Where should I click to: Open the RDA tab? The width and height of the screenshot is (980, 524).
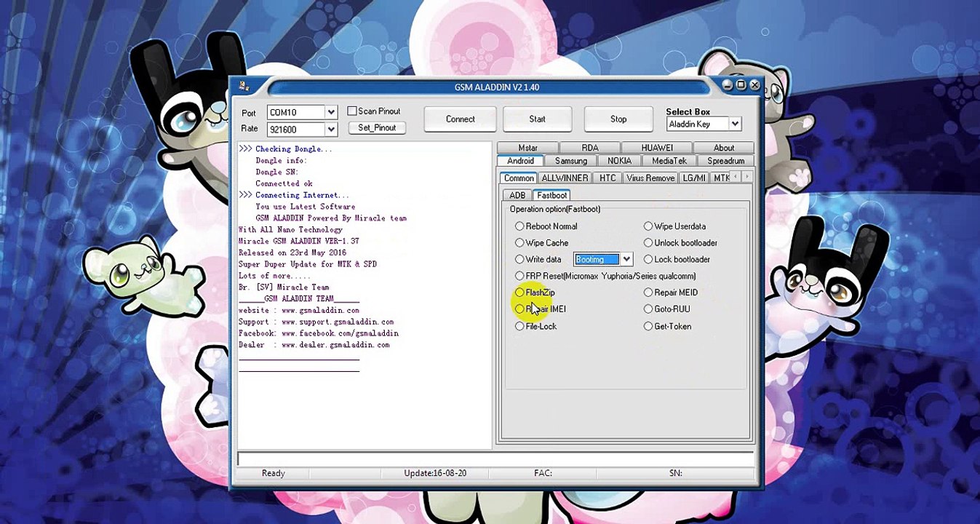pos(590,148)
